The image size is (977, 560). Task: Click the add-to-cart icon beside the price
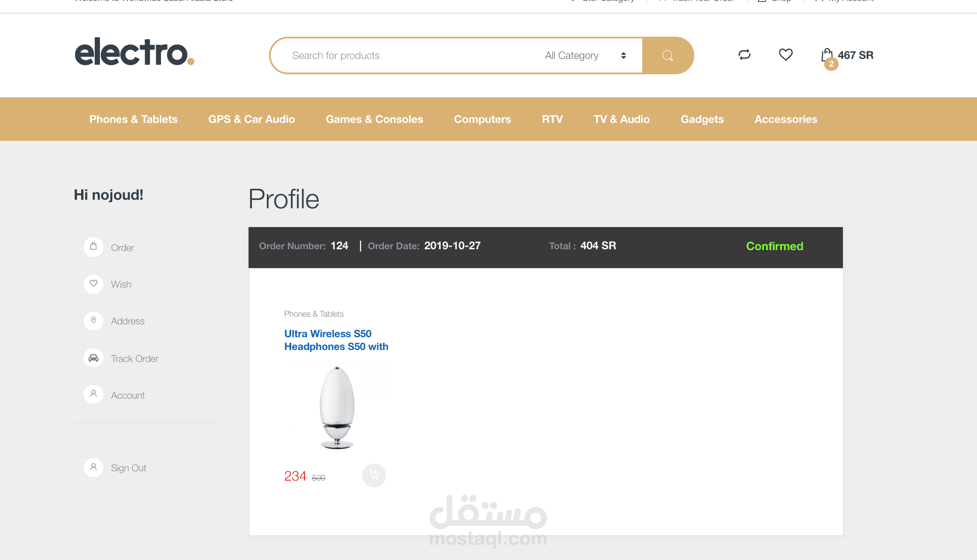pos(374,475)
